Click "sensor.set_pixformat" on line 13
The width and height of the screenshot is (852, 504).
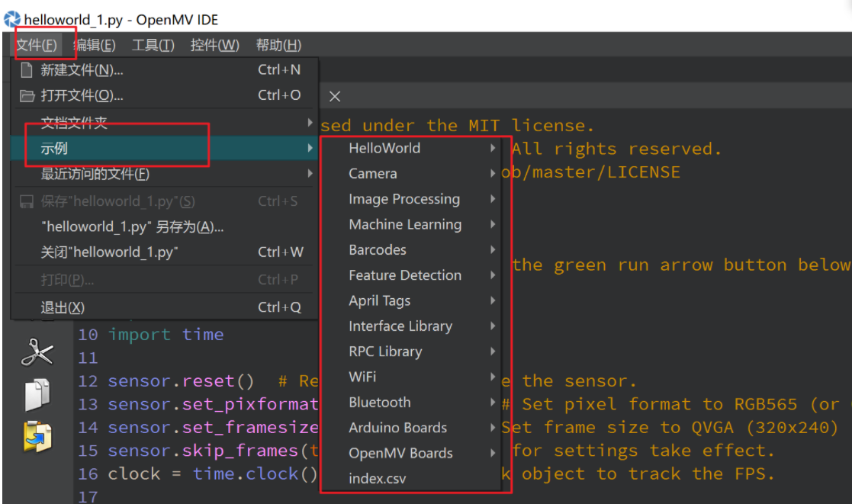tap(213, 405)
